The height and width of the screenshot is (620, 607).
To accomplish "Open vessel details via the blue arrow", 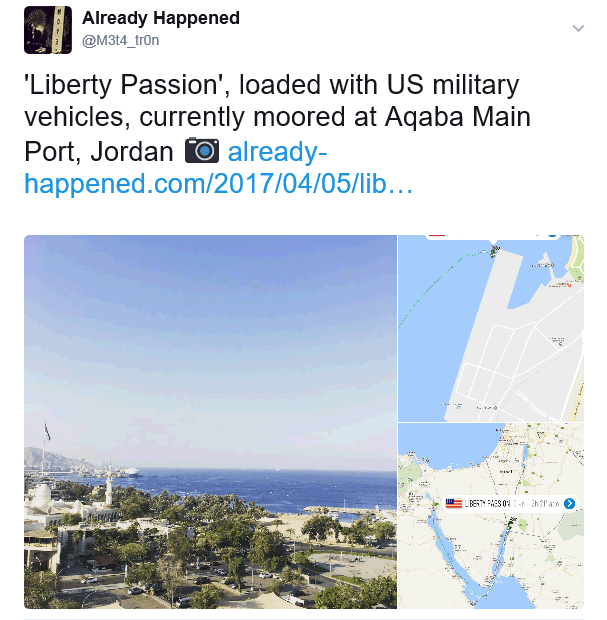I will point(569,503).
